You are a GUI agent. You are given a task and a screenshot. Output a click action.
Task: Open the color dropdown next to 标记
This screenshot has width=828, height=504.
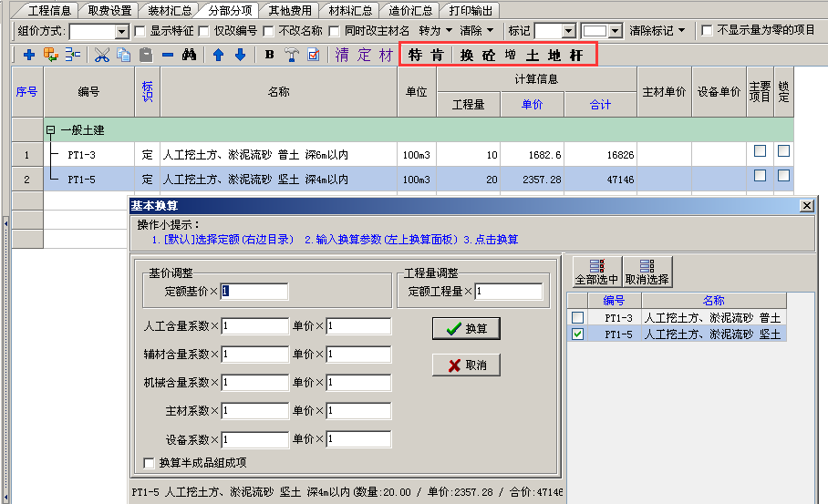(x=615, y=32)
